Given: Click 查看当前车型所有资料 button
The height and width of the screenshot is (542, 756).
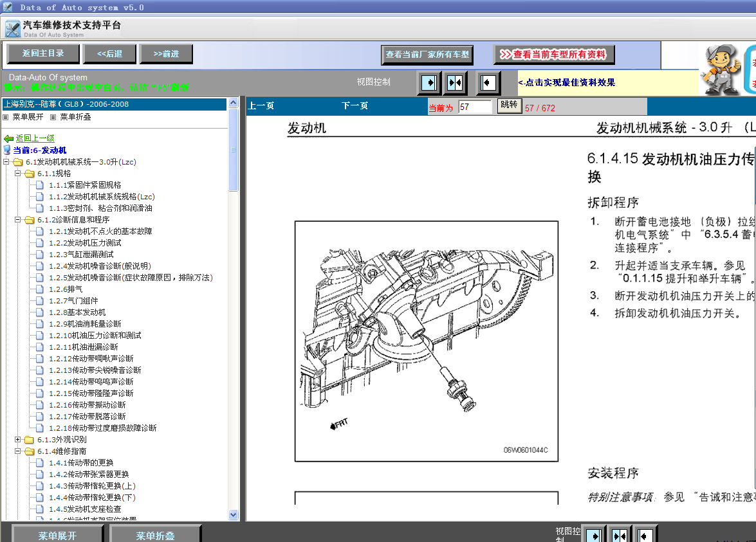Looking at the screenshot, I should tap(554, 55).
